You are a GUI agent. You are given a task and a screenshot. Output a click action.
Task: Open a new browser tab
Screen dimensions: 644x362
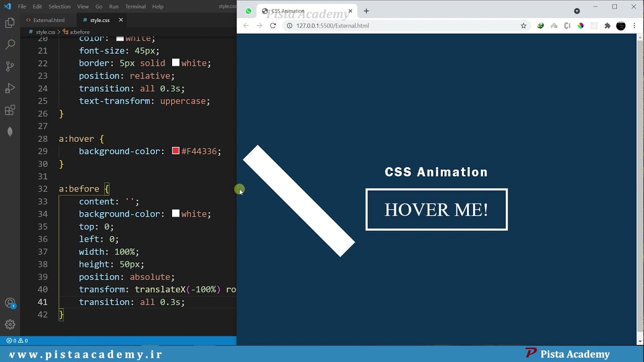[x=366, y=11]
